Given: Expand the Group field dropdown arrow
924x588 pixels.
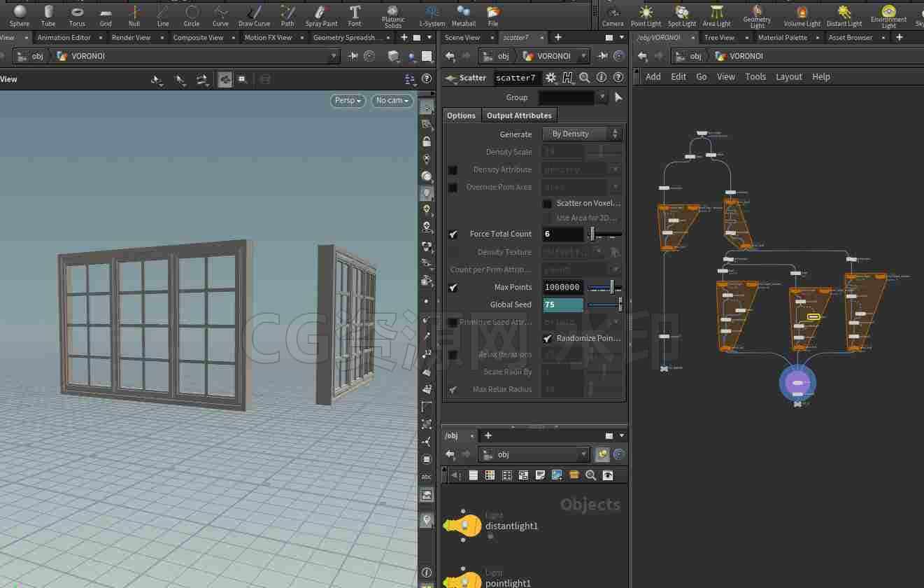Looking at the screenshot, I should point(602,97).
